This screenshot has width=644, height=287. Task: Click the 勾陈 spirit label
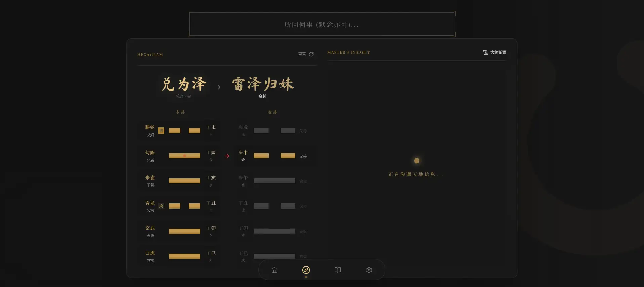[150, 153]
